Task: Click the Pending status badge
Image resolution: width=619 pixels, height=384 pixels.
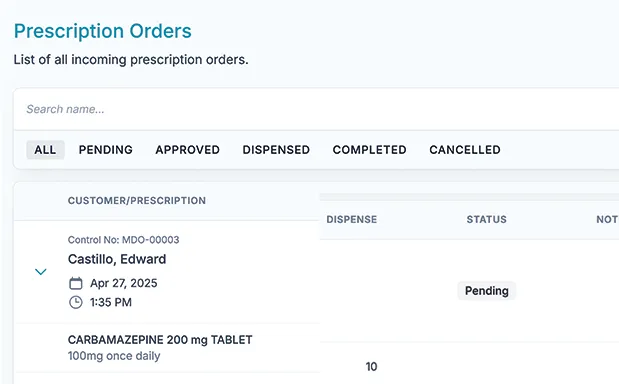Action: click(x=486, y=291)
